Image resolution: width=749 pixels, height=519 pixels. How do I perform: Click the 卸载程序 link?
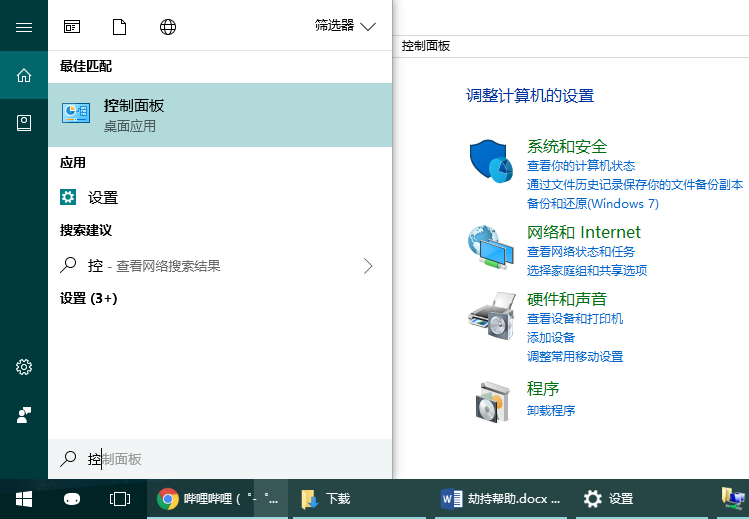click(551, 411)
